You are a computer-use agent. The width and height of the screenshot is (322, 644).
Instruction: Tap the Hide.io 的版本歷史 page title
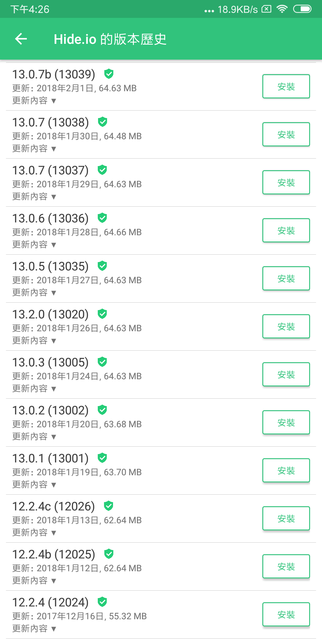110,39
